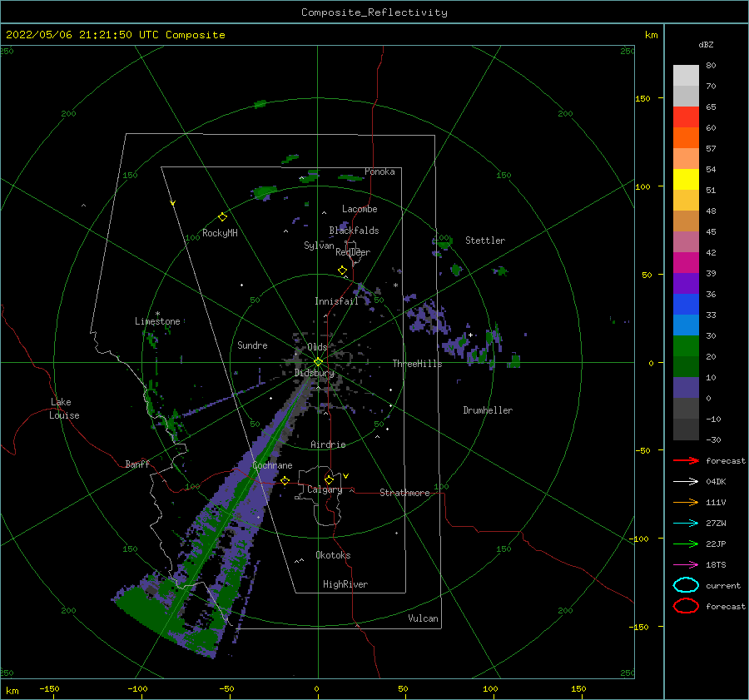Select the Blackfalds label
Viewport: 749px width, 700px height.
pyautogui.click(x=354, y=231)
